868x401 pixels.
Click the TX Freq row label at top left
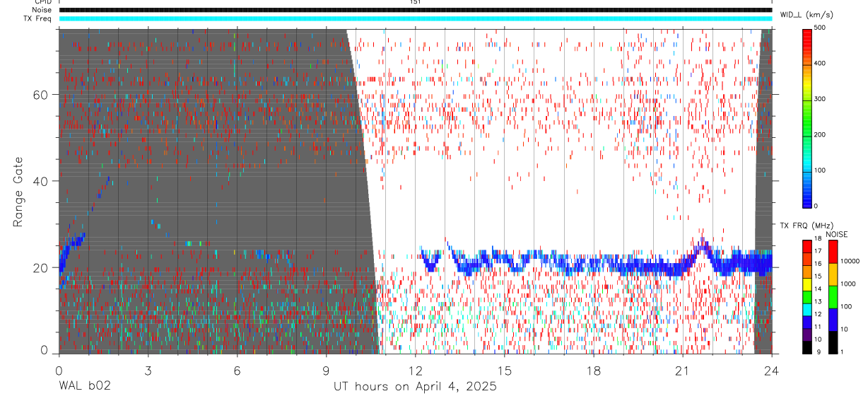pos(37,18)
